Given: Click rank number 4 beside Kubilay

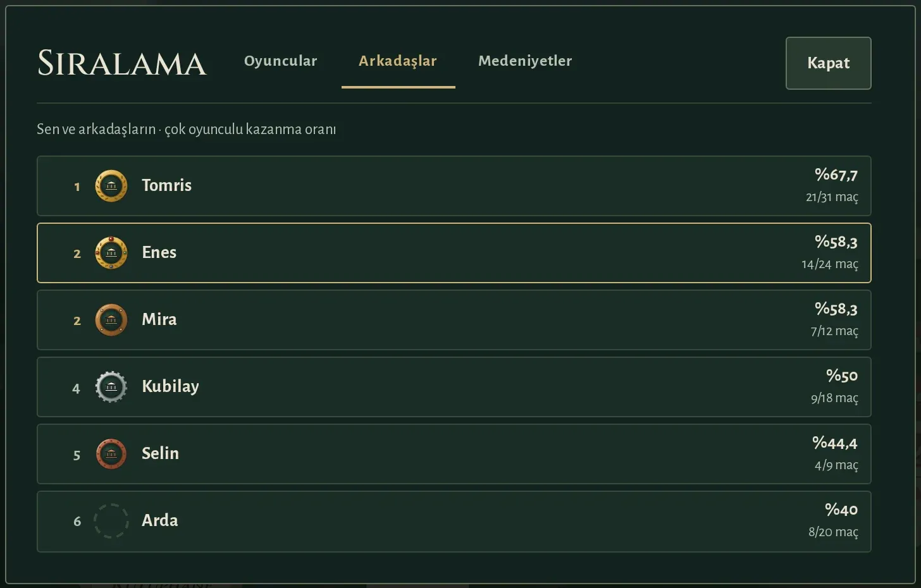Looking at the screenshot, I should (x=77, y=388).
